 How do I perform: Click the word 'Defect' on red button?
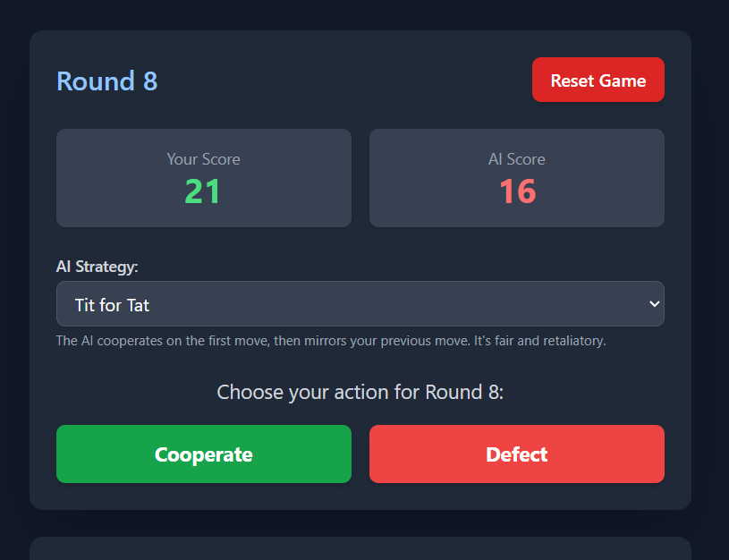tap(516, 454)
